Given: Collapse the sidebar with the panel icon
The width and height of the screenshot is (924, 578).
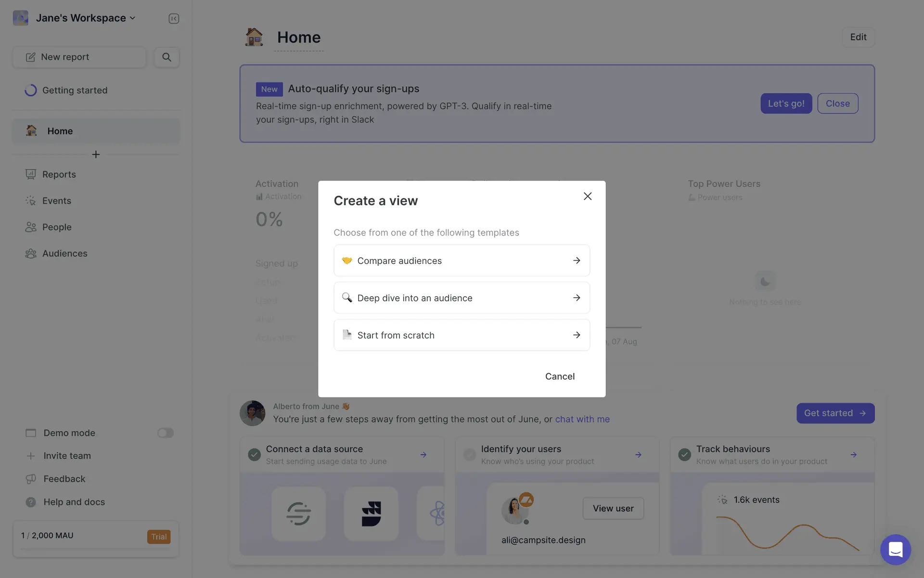Looking at the screenshot, I should (x=174, y=18).
